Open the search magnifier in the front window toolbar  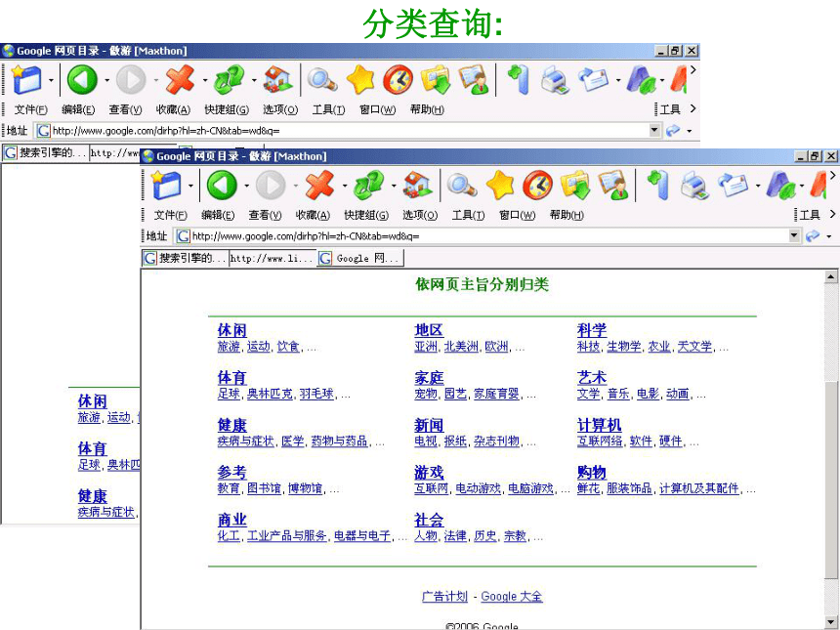pyautogui.click(x=461, y=186)
